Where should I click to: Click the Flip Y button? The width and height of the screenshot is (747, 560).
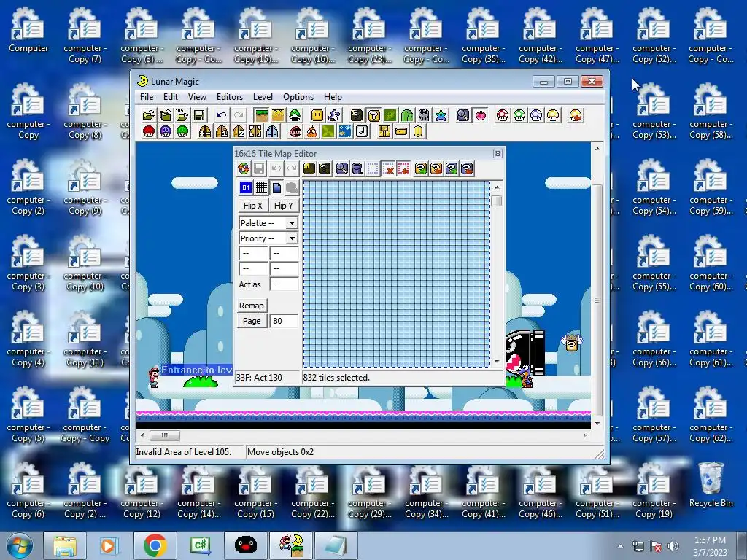pos(284,205)
